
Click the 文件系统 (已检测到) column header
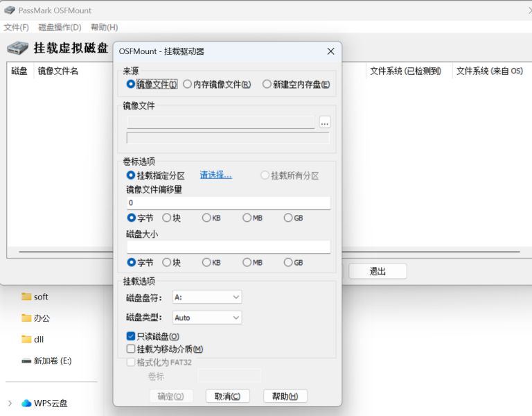click(406, 71)
